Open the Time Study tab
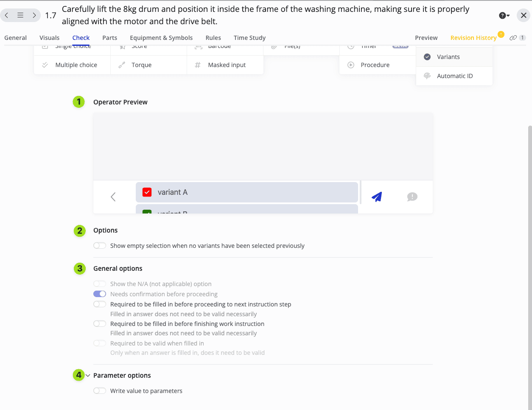This screenshot has width=532, height=410. pyautogui.click(x=249, y=38)
